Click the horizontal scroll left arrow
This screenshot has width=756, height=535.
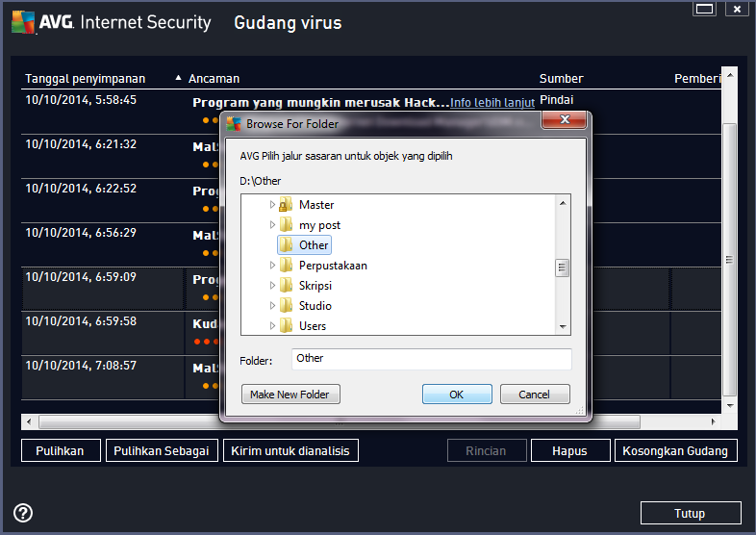[x=29, y=421]
